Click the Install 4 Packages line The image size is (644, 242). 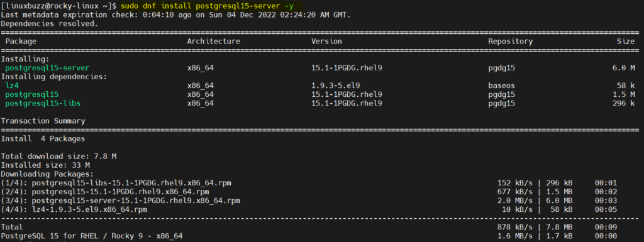tap(43, 139)
